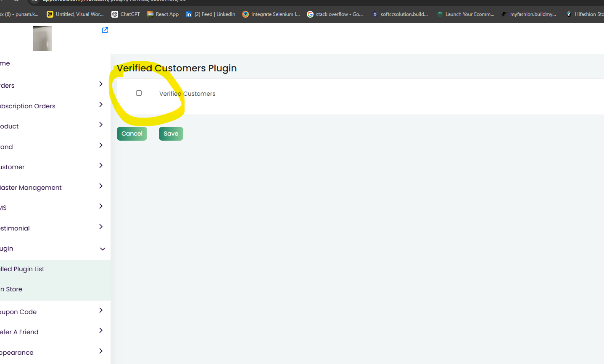Select Refer A Friend sidebar item
Image resolution: width=604 pixels, height=364 pixels.
pyautogui.click(x=19, y=332)
